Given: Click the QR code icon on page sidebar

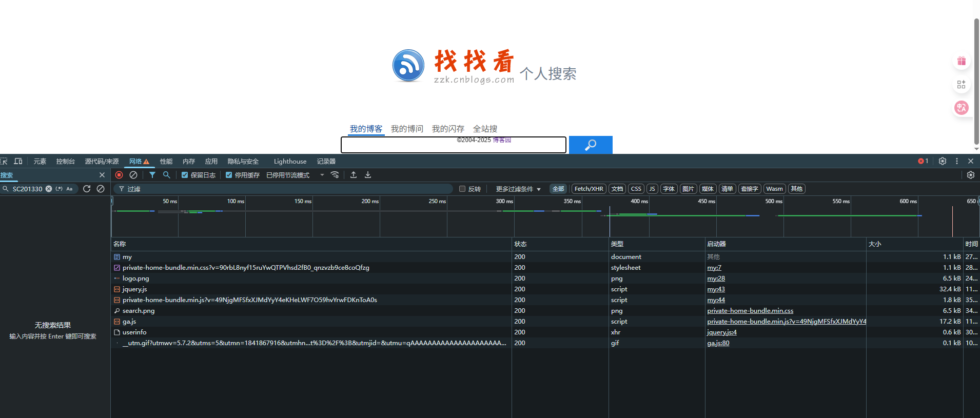Looking at the screenshot, I should coord(962,84).
